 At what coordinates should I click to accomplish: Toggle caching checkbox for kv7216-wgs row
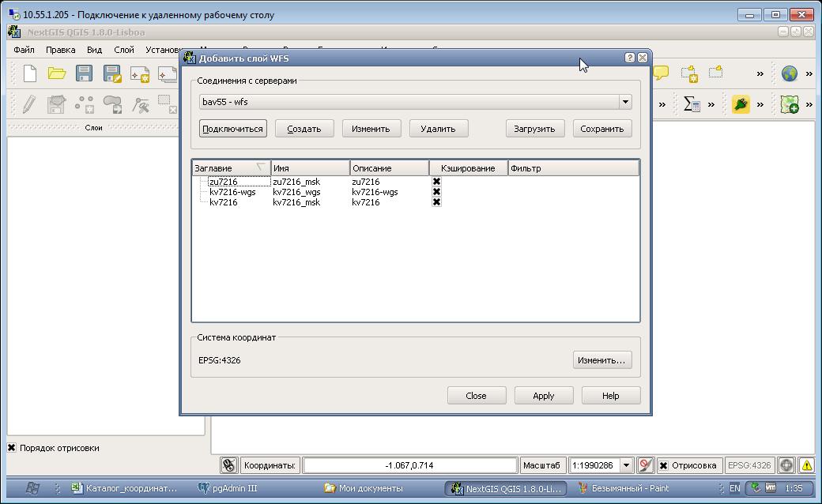pyautogui.click(x=436, y=192)
